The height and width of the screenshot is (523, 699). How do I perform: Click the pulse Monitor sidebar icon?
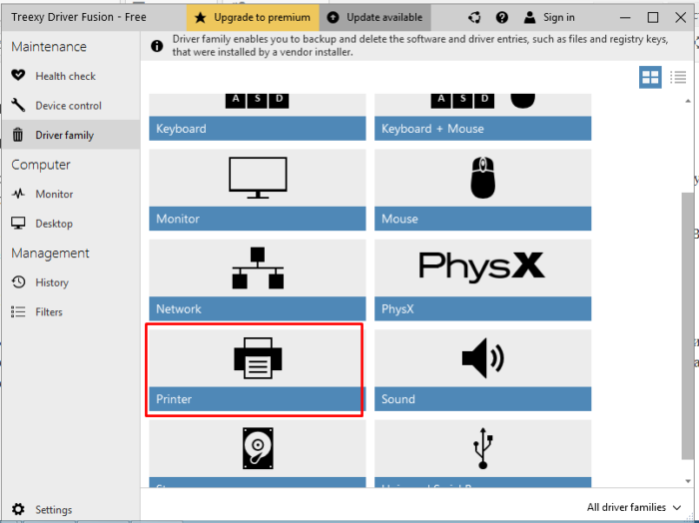tap(18, 194)
